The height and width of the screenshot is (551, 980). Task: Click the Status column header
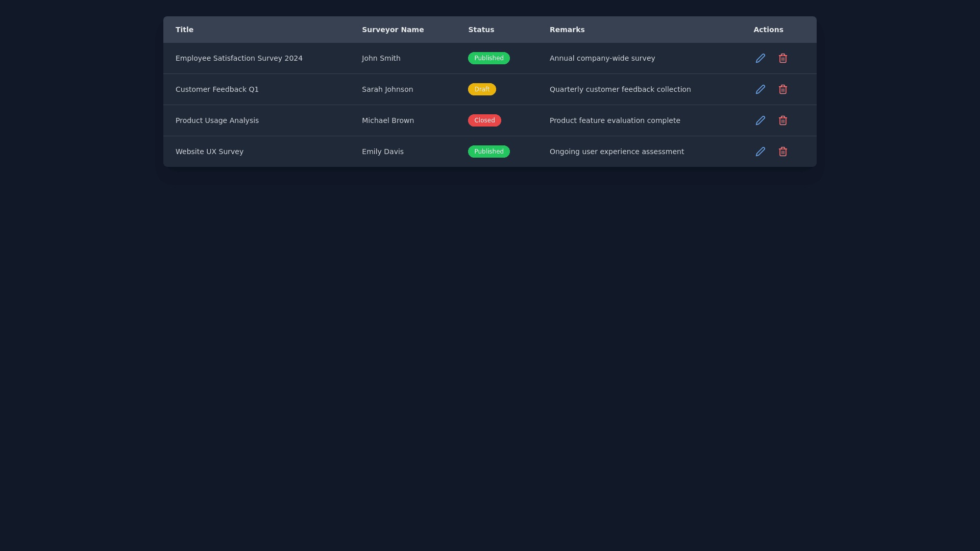(481, 30)
